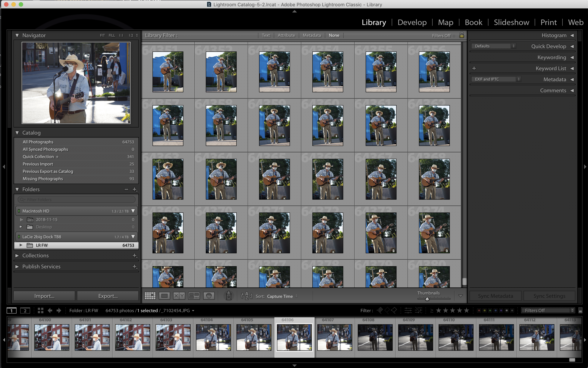
Task: Select the Painter spray can tool
Action: [228, 296]
